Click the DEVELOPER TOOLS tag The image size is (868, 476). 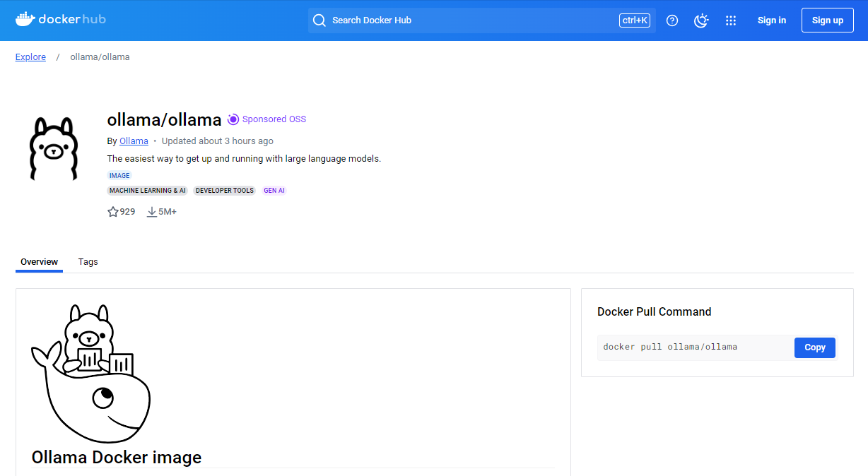pos(224,190)
